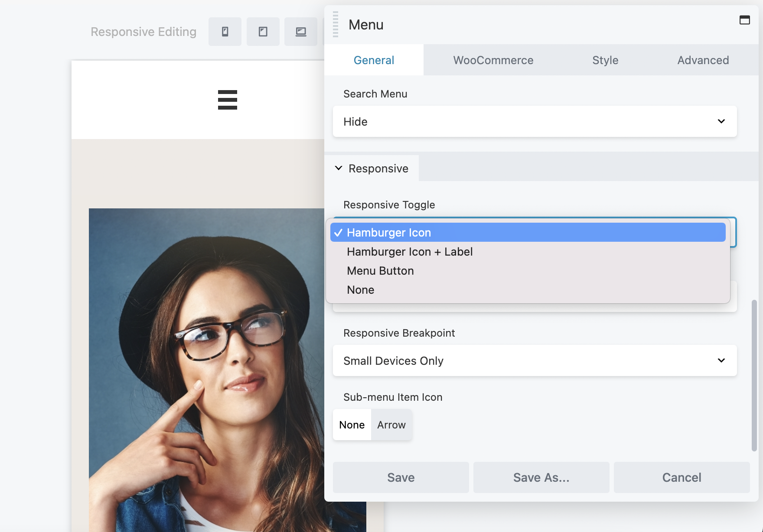Pin the Menu settings window using its dock icon
763x532 pixels.
tap(745, 20)
